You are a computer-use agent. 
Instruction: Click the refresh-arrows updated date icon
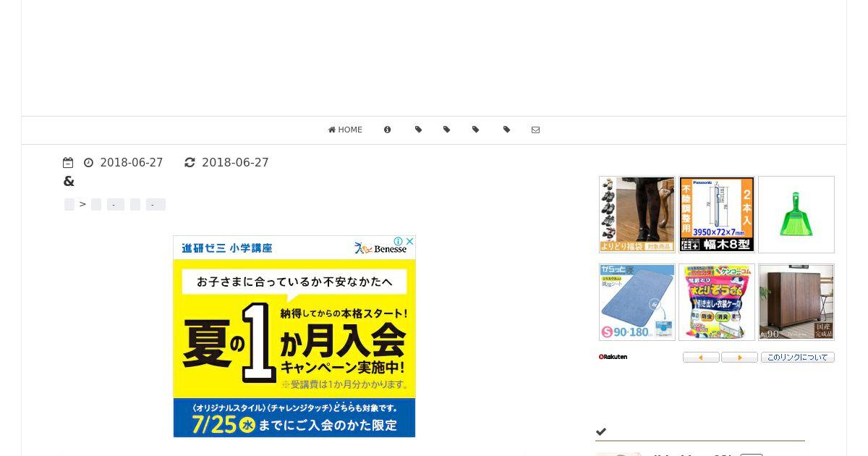point(190,163)
